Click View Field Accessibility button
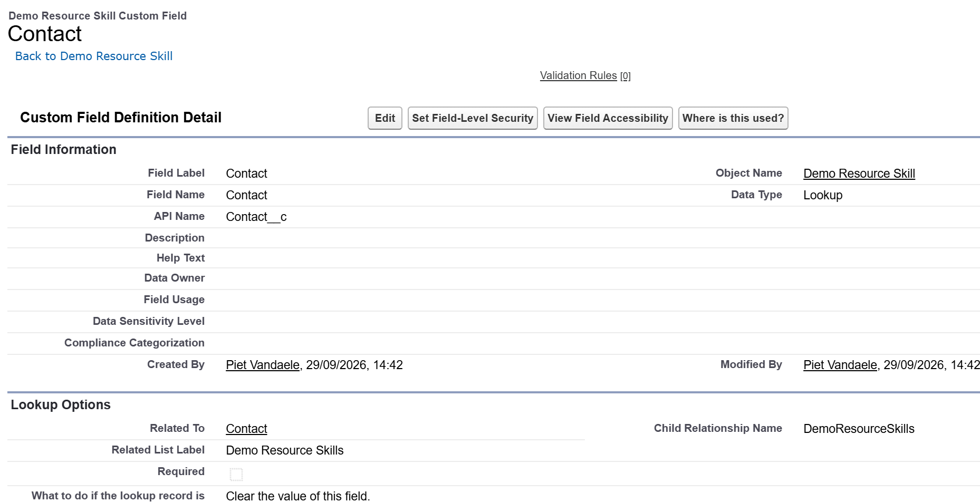The height and width of the screenshot is (502, 980). tap(608, 118)
